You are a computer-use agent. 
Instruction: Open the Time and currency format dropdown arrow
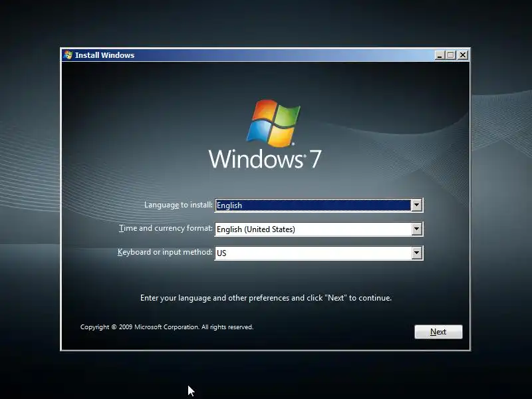(417, 229)
